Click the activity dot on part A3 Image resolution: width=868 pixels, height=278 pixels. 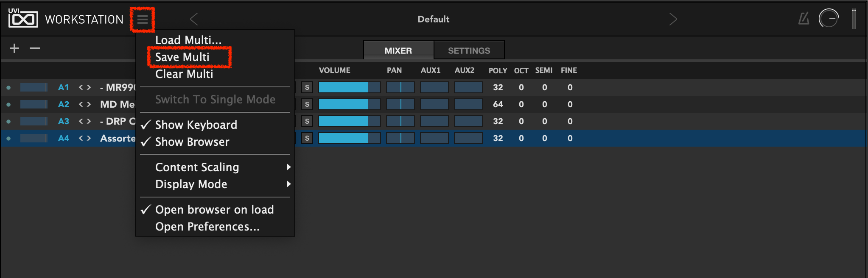click(8, 122)
